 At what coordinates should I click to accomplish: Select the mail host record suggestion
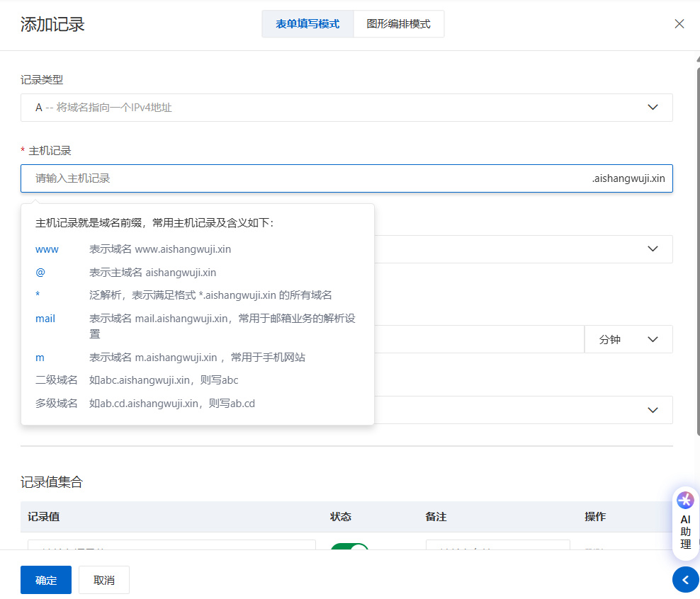pyautogui.click(x=45, y=319)
